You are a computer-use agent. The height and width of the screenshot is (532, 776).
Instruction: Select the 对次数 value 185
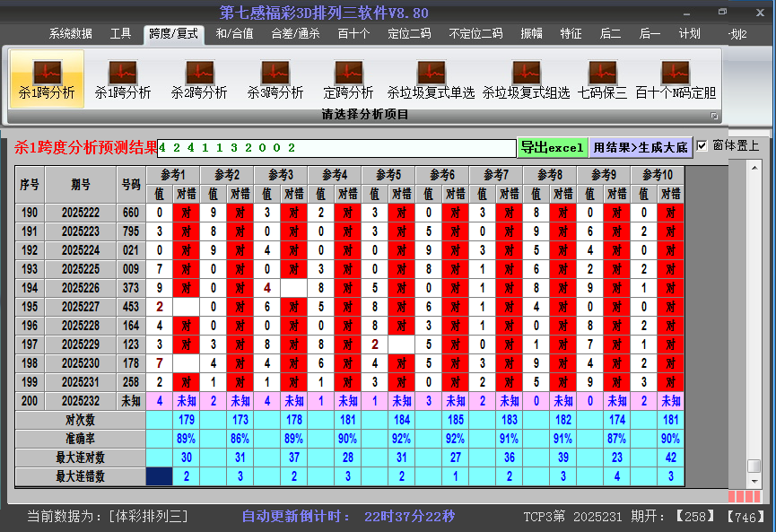click(456, 420)
